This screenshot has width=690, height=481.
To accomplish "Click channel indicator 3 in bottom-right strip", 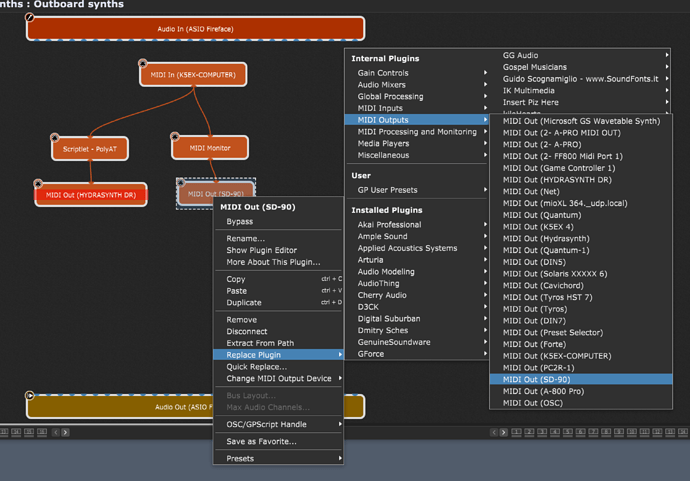I will pos(542,432).
